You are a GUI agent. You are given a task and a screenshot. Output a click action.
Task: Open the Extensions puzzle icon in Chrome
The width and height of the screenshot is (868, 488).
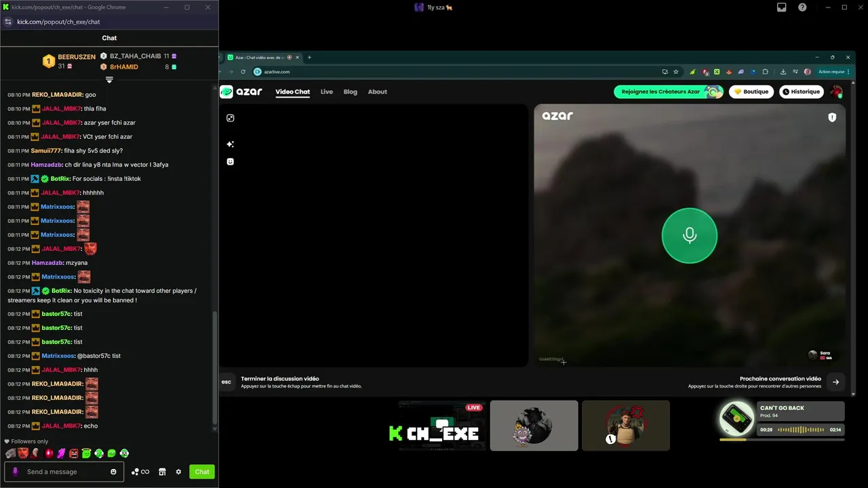point(765,71)
